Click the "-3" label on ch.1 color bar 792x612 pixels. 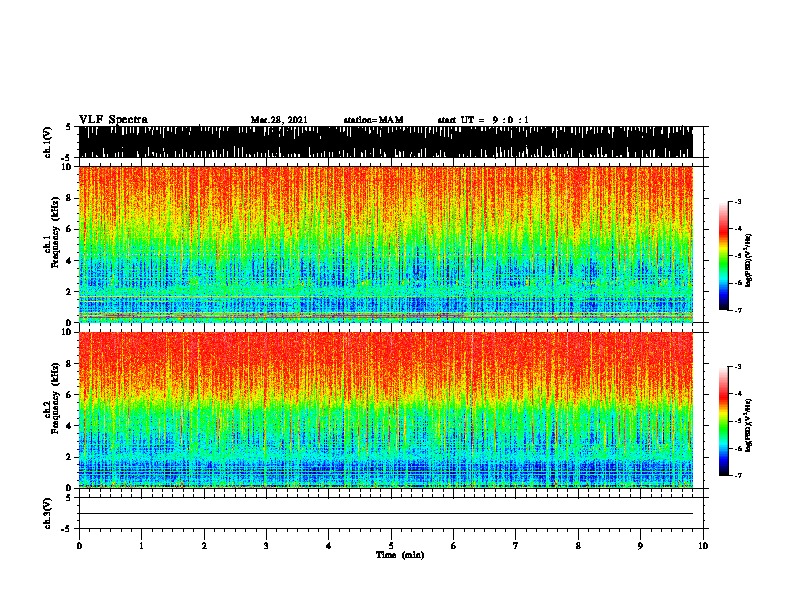pos(737,201)
